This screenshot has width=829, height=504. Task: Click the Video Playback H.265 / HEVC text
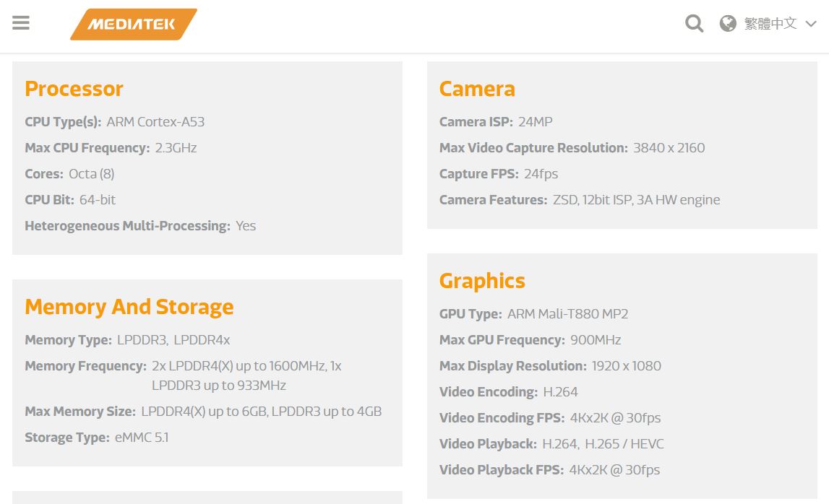pyautogui.click(x=624, y=444)
